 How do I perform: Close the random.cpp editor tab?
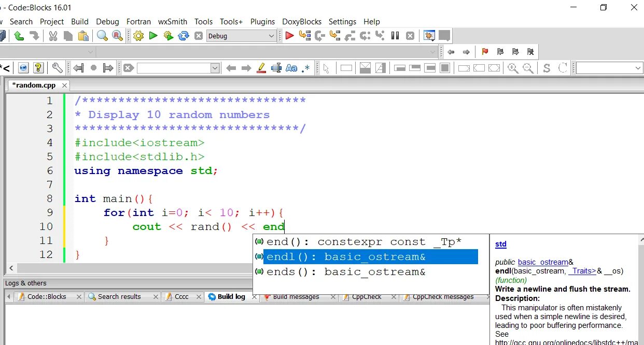tap(64, 85)
